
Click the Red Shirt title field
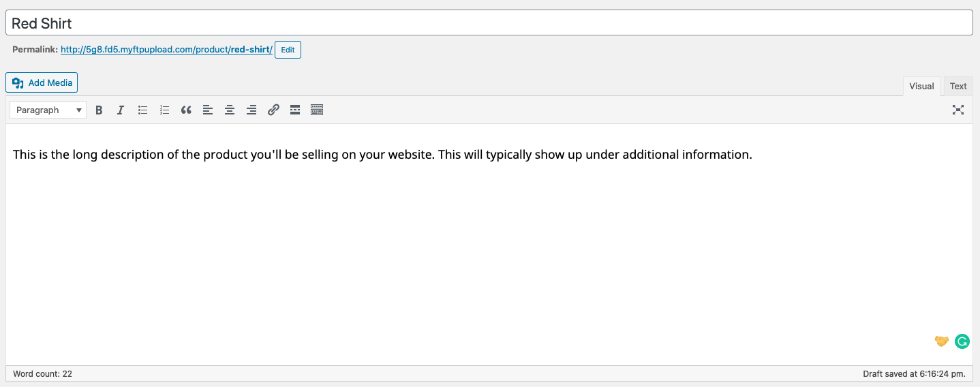(489, 23)
